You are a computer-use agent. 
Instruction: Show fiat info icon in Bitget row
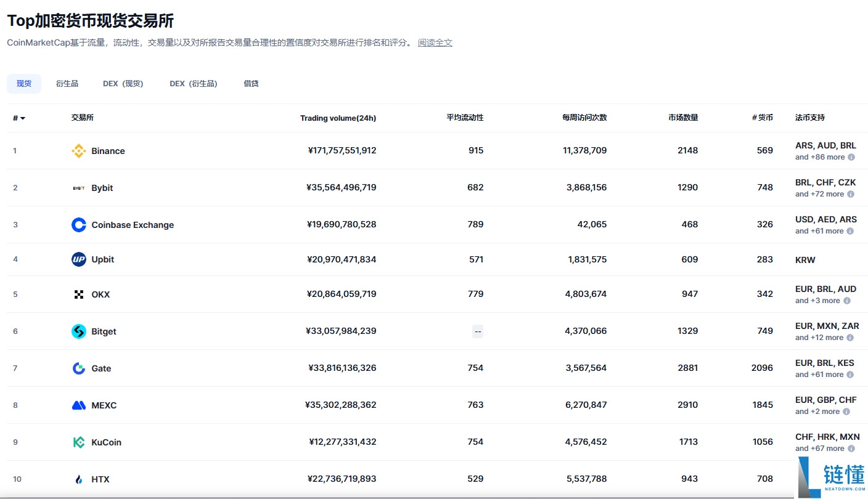[x=850, y=338]
